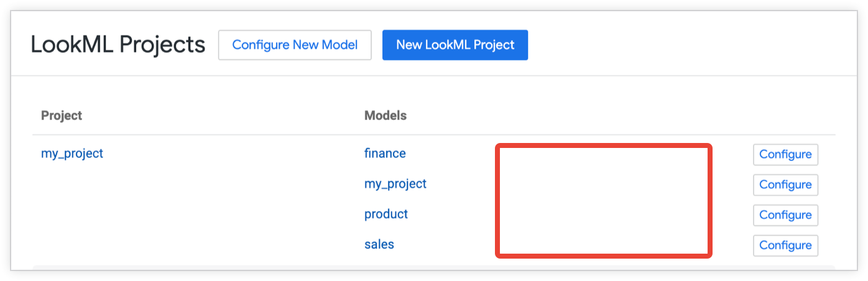
Task: Open the finance model
Action: point(385,153)
